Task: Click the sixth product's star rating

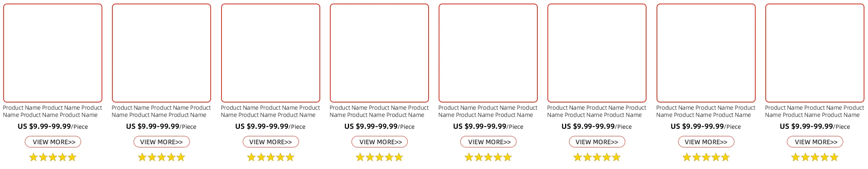Action: tap(597, 157)
